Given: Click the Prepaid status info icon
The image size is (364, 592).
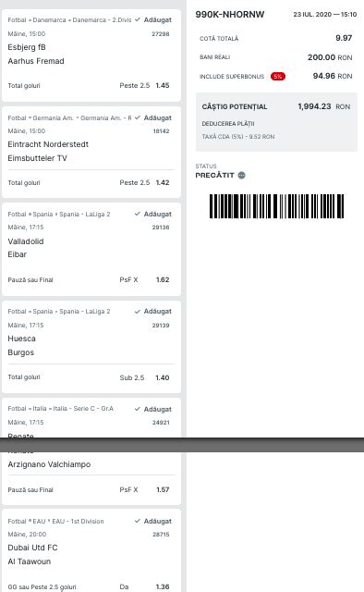Looking at the screenshot, I should (x=242, y=175).
